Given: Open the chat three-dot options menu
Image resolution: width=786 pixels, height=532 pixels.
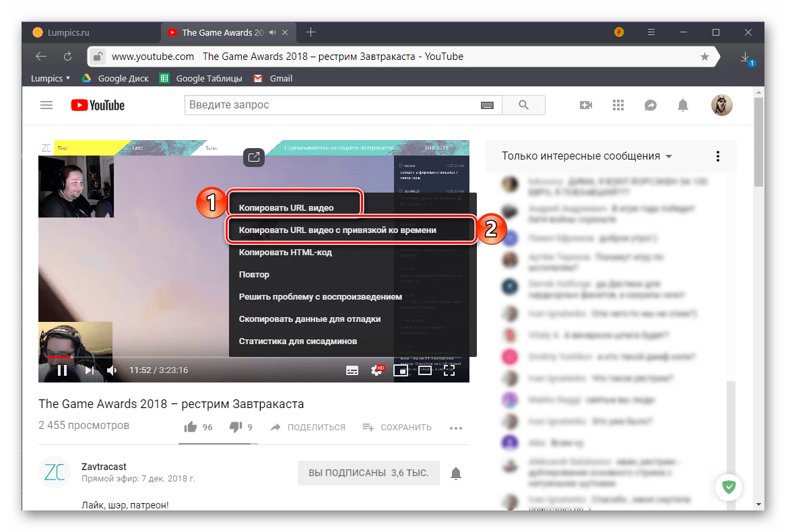Looking at the screenshot, I should [718, 156].
